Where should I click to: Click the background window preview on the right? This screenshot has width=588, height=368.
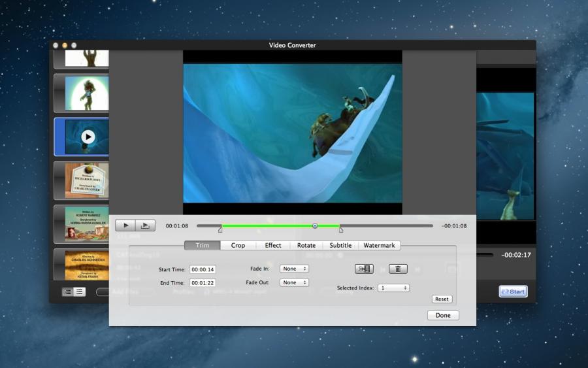[x=505, y=156]
